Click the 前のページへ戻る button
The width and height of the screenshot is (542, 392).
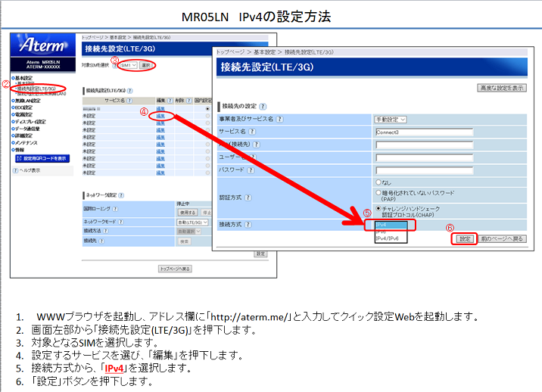coord(502,239)
